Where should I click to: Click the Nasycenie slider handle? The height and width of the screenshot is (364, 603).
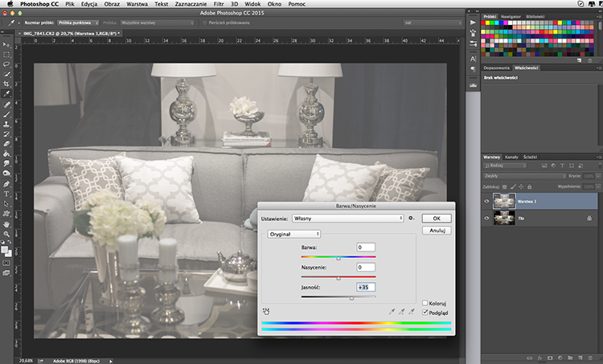click(338, 278)
